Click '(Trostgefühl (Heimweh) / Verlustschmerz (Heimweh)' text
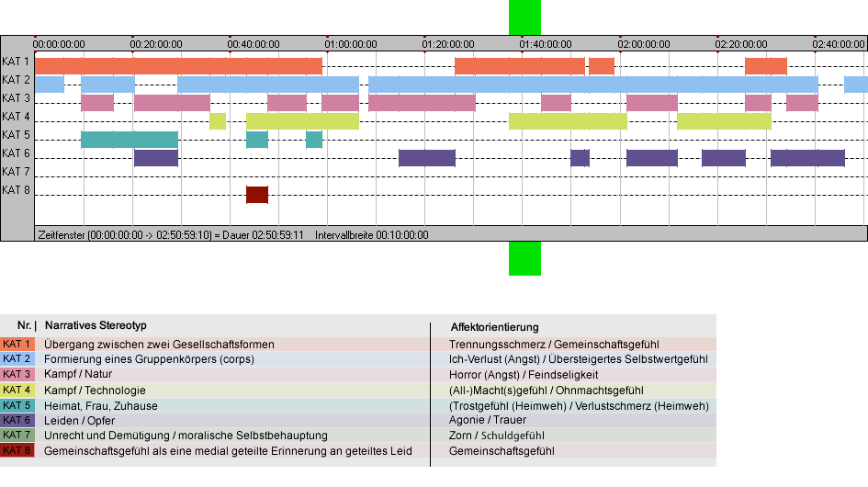The height and width of the screenshot is (487, 868). click(x=579, y=406)
